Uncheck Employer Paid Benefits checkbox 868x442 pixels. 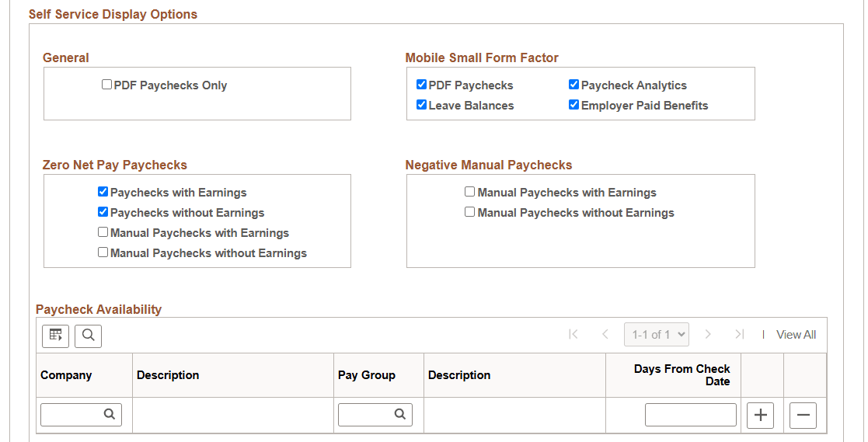point(574,105)
